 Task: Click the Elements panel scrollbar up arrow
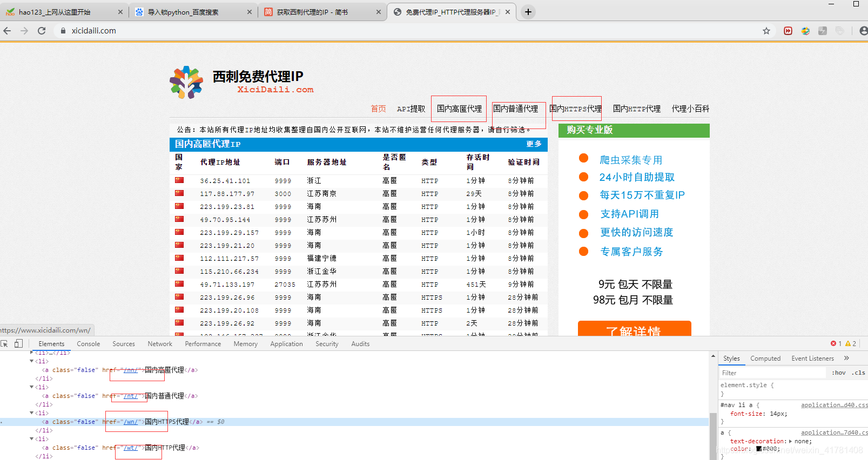click(x=713, y=356)
